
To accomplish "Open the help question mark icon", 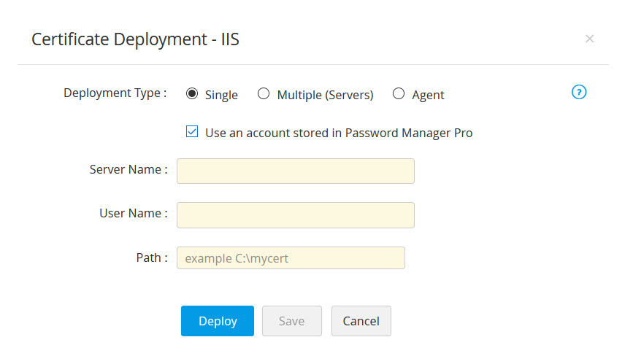I will pos(579,92).
